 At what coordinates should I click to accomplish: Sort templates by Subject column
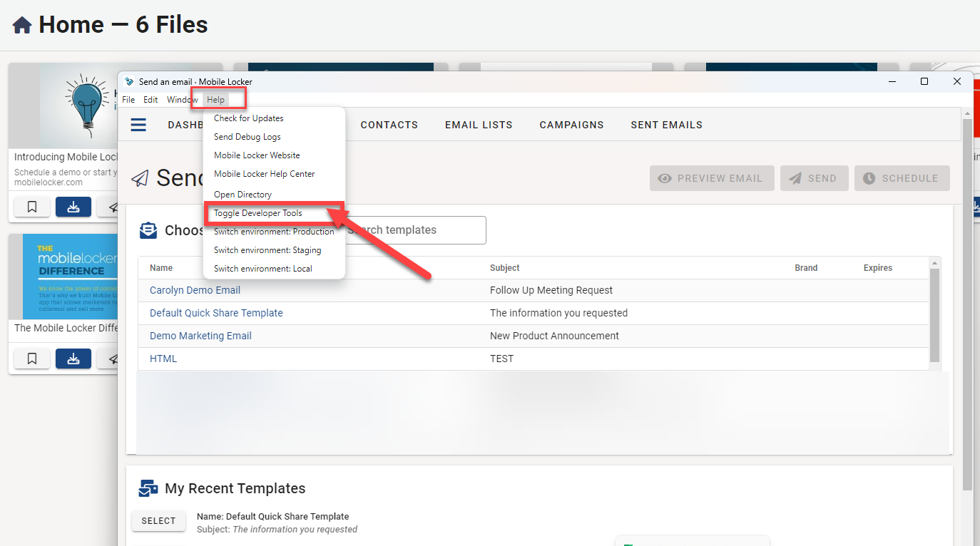[505, 268]
